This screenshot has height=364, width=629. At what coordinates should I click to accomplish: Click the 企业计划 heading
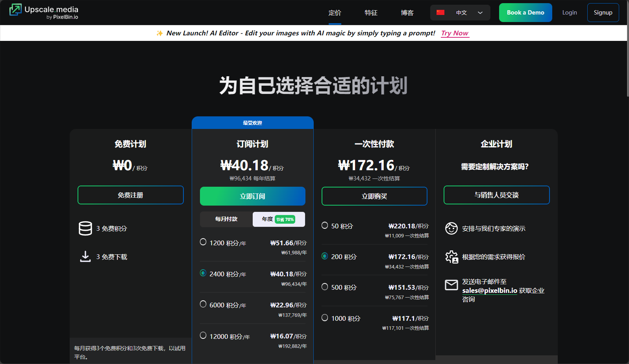[496, 144]
